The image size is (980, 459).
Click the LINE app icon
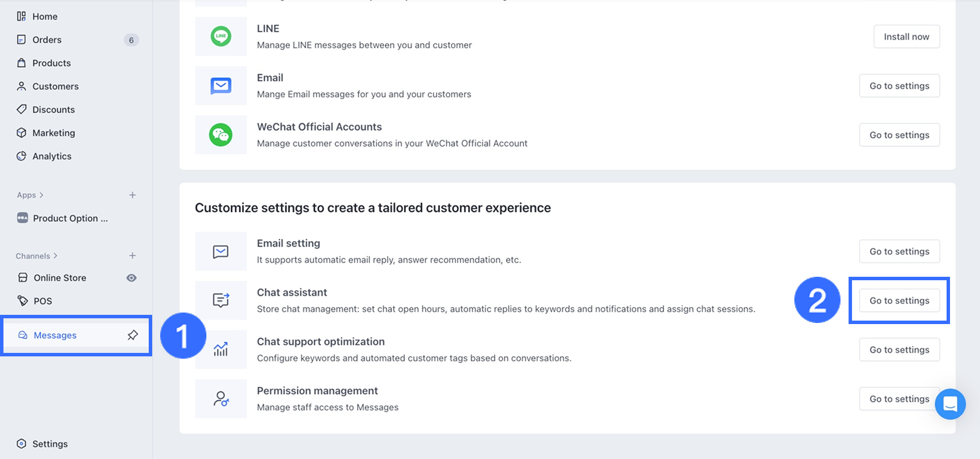[x=221, y=36]
